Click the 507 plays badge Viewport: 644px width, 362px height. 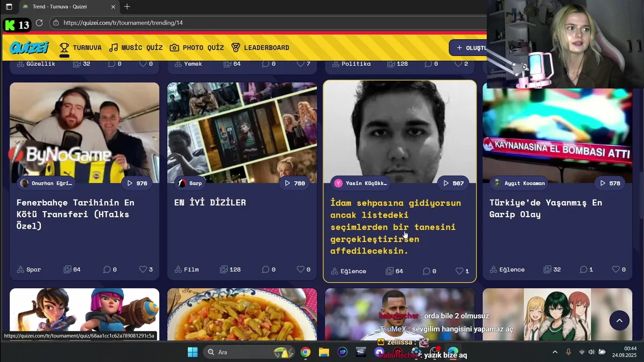[x=453, y=183]
